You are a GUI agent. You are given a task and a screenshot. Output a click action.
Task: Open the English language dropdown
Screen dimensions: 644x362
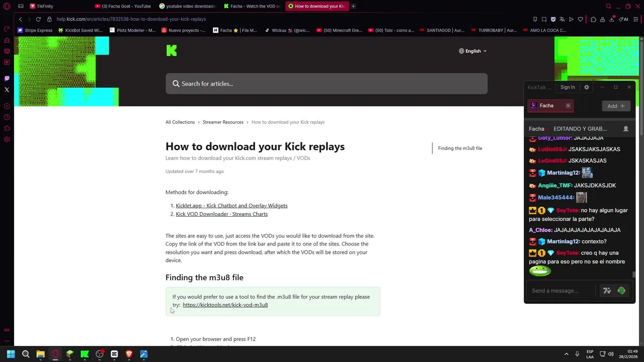pyautogui.click(x=472, y=51)
